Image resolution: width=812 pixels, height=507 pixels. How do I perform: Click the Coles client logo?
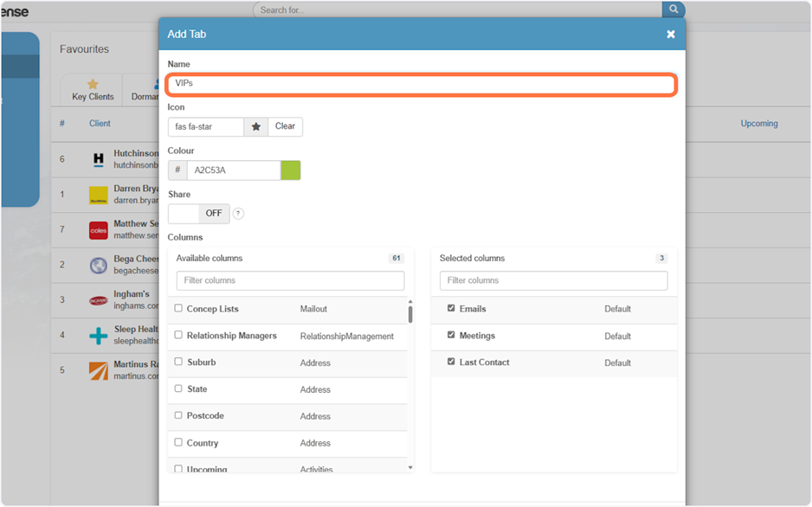pos(99,230)
